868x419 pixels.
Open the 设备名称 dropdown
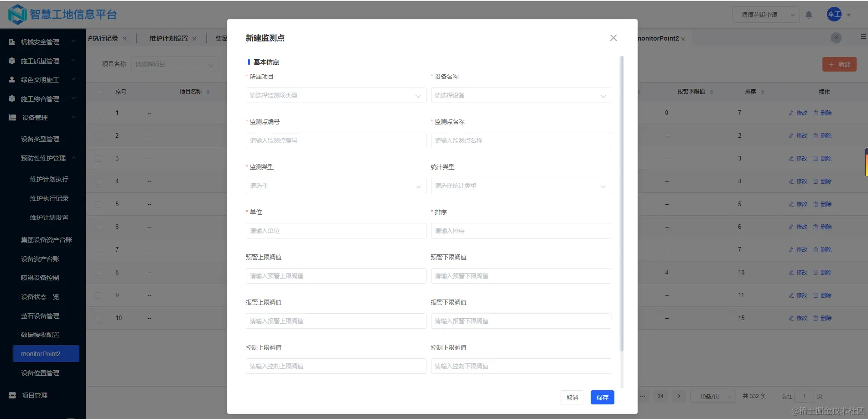tap(520, 95)
